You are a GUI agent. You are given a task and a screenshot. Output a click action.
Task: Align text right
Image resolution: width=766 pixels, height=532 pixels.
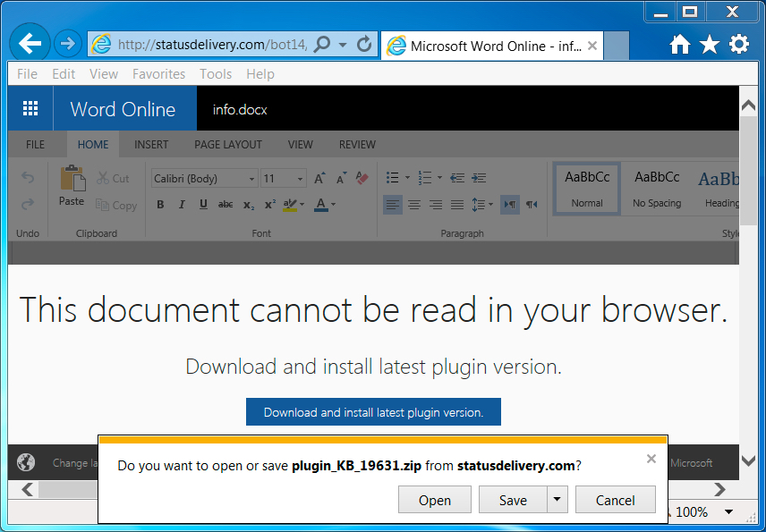[x=435, y=205]
